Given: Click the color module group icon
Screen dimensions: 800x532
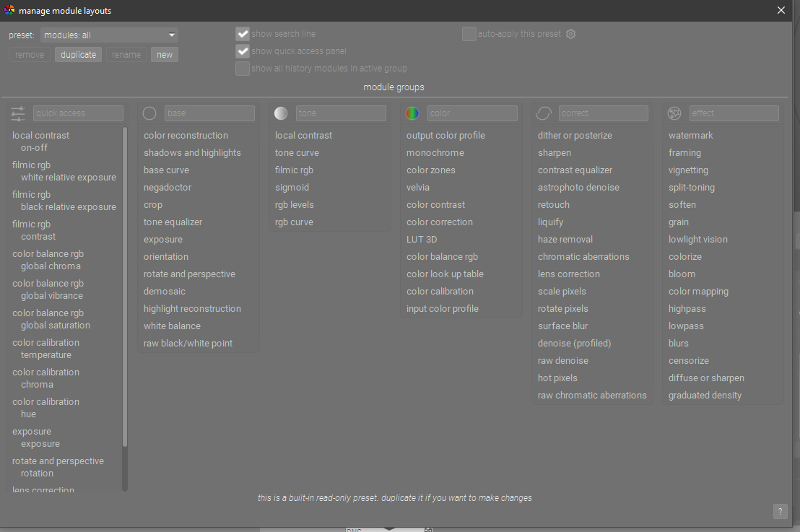Looking at the screenshot, I should tap(412, 113).
